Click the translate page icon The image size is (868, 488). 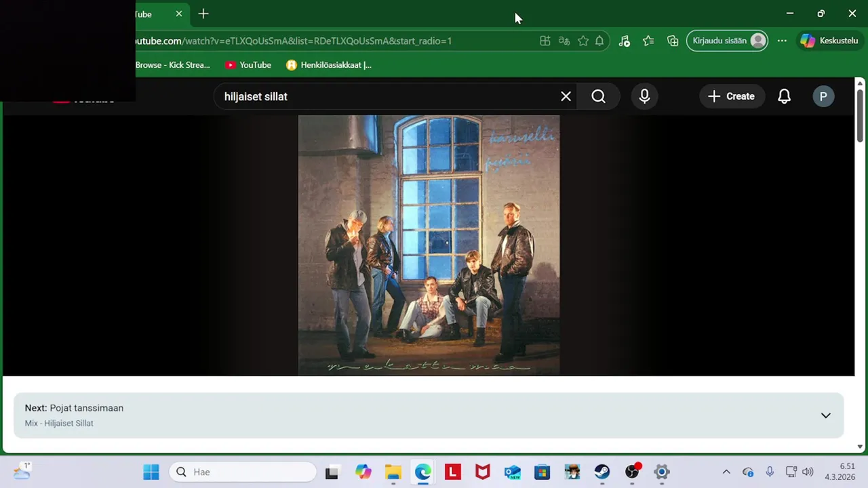tap(564, 41)
